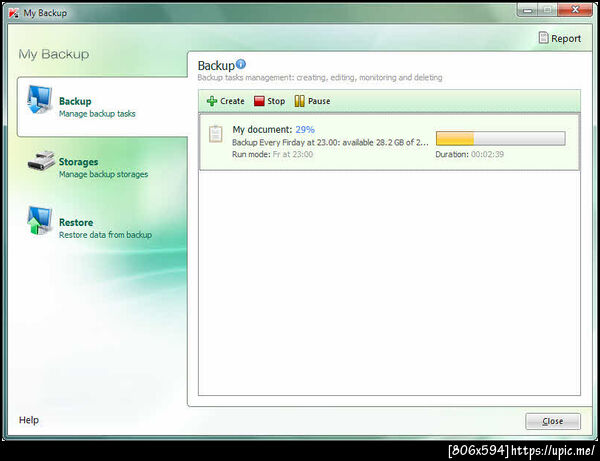The height and width of the screenshot is (461, 600).
Task: Select the Backup section tab
Action: 102,107
